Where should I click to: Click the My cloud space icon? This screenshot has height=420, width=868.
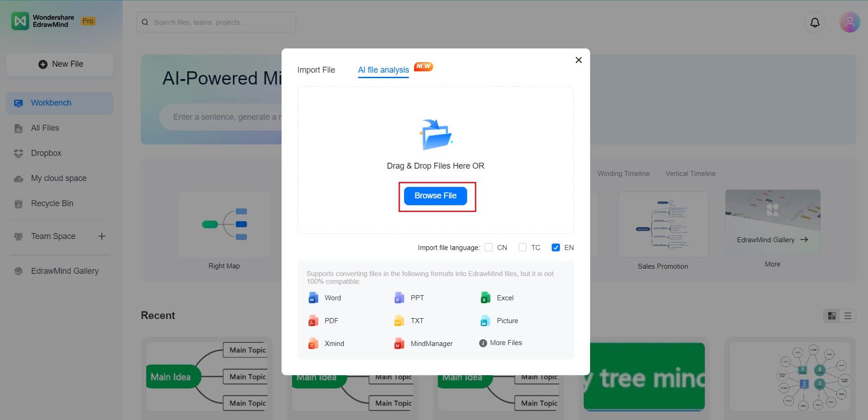click(18, 179)
